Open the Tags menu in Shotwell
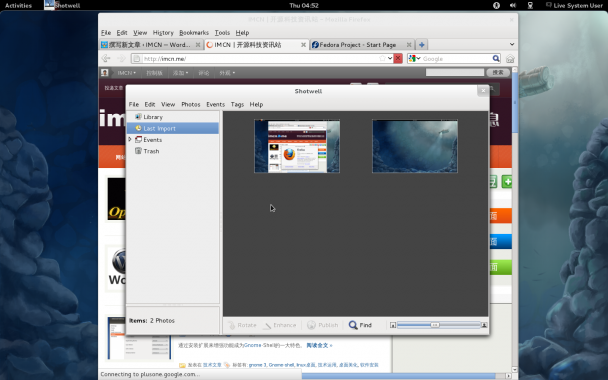Viewport: 608px width, 380px height. 237,104
